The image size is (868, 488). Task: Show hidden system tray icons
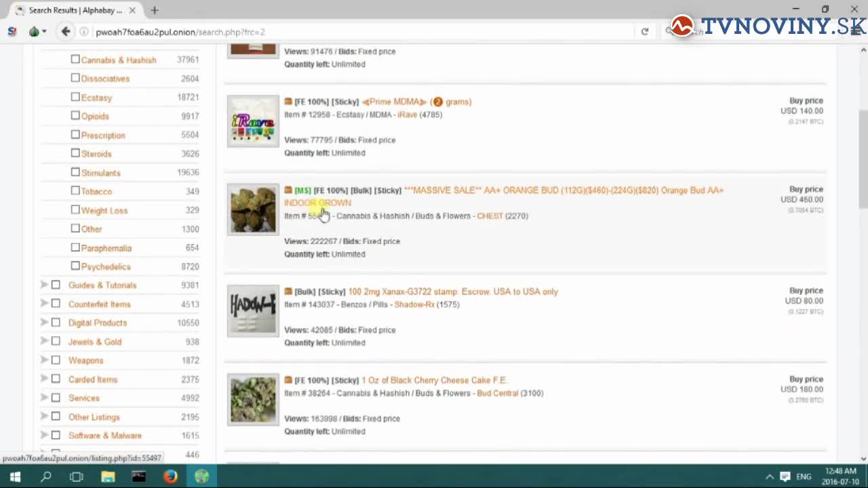770,476
